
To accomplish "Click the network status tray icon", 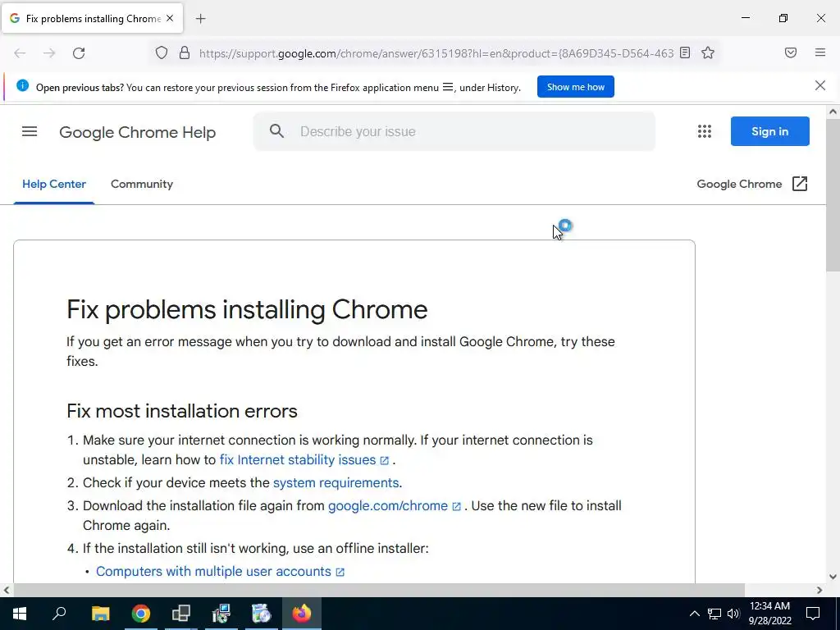I will click(714, 614).
